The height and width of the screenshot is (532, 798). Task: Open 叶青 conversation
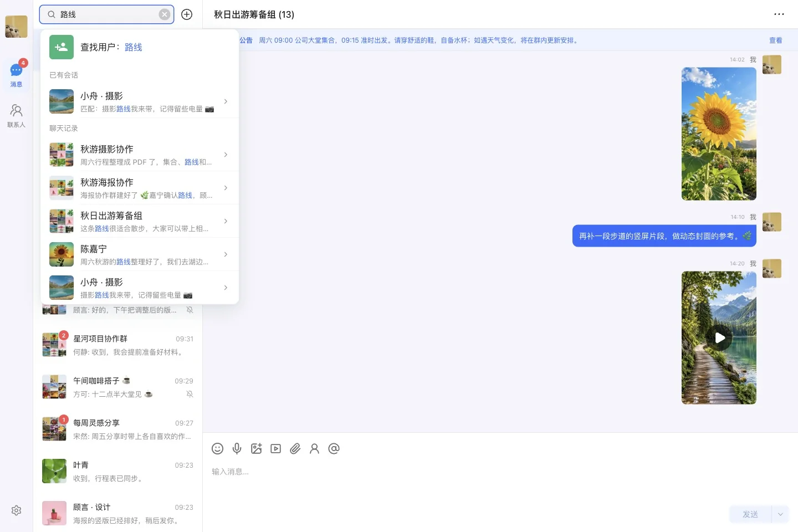click(117, 472)
